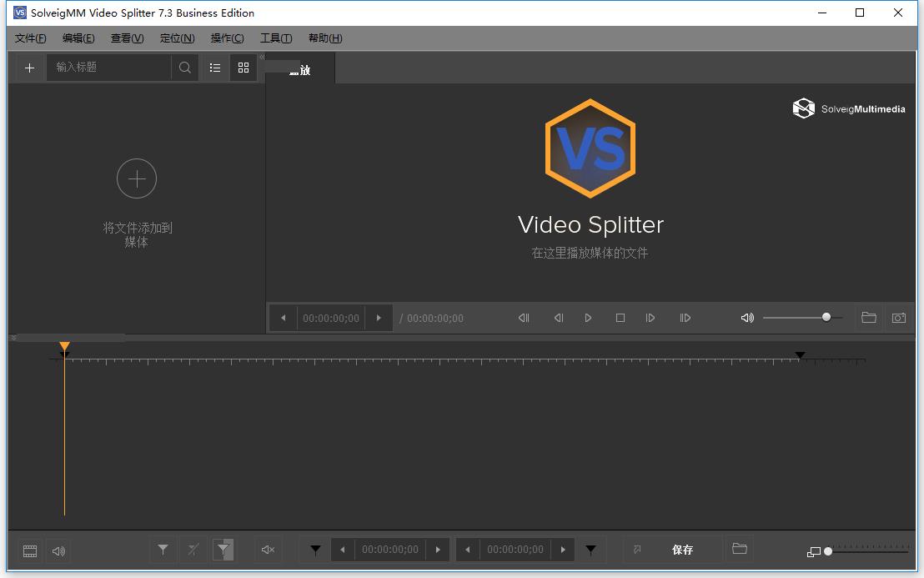Click the mute audio fragment icon

pos(269,550)
